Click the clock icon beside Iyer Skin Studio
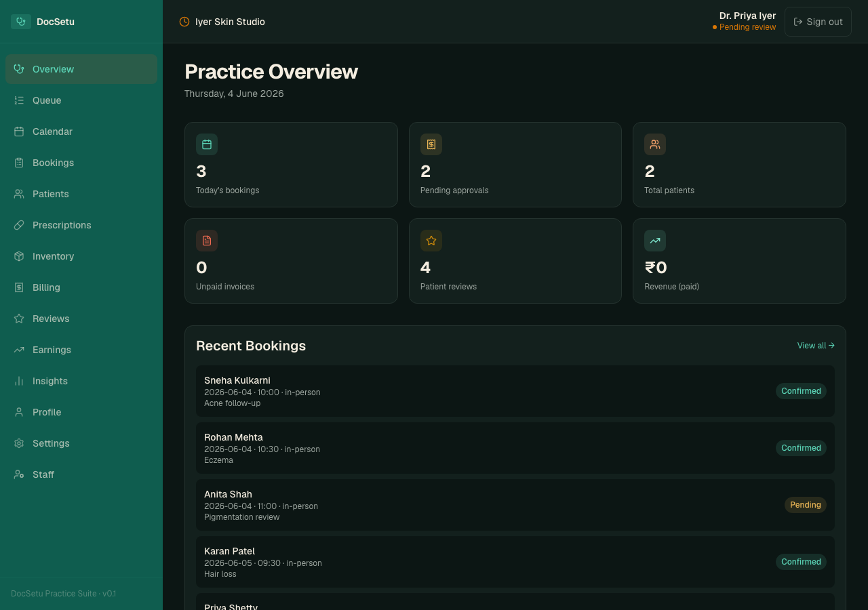 click(184, 22)
